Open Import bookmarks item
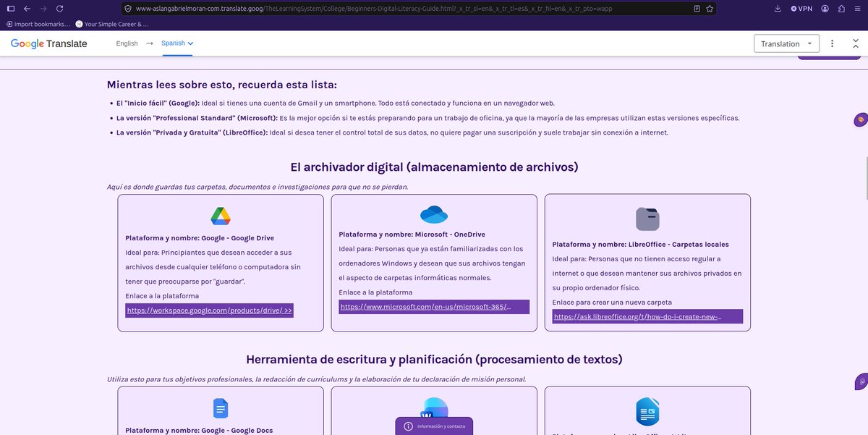The image size is (868, 435). (x=37, y=24)
